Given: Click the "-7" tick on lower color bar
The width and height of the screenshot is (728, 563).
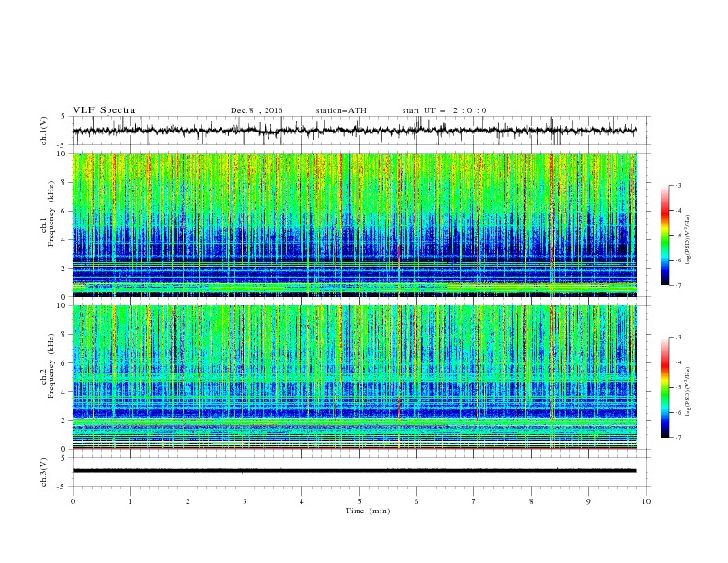Looking at the screenshot, I should (678, 438).
